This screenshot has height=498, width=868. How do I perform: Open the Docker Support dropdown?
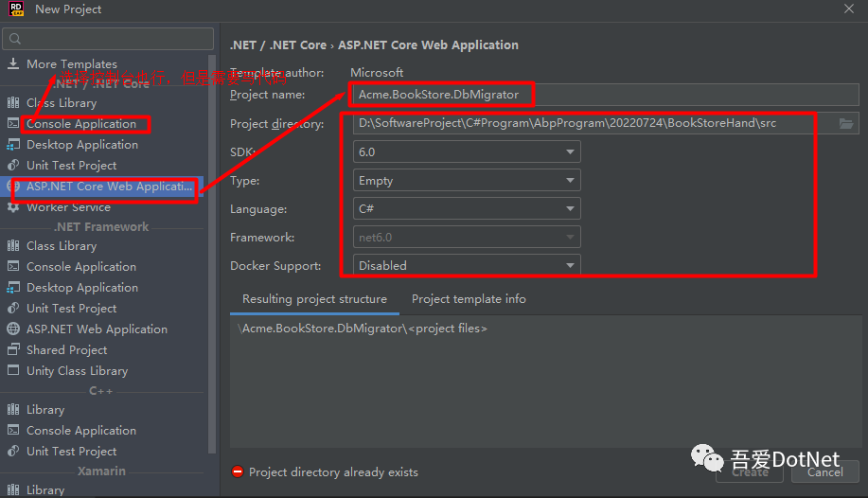[468, 266]
